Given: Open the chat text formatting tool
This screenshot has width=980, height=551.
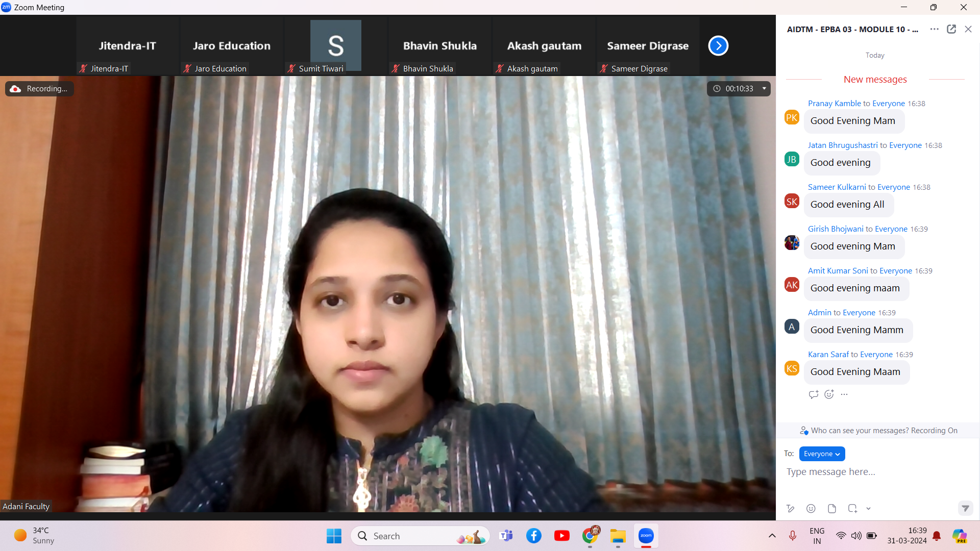Looking at the screenshot, I should (791, 508).
